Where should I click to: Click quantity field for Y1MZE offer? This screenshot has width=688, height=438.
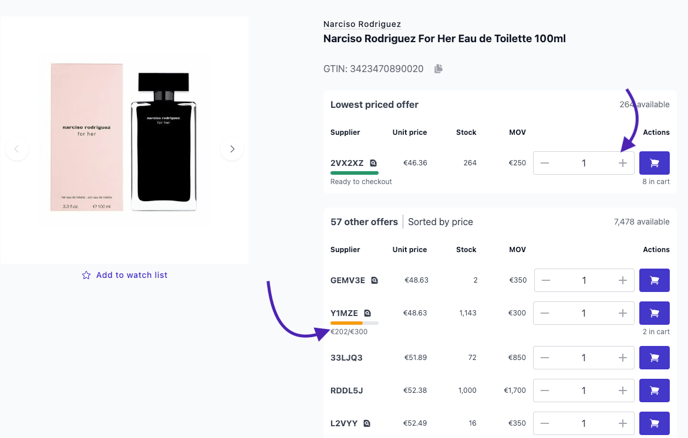point(584,313)
